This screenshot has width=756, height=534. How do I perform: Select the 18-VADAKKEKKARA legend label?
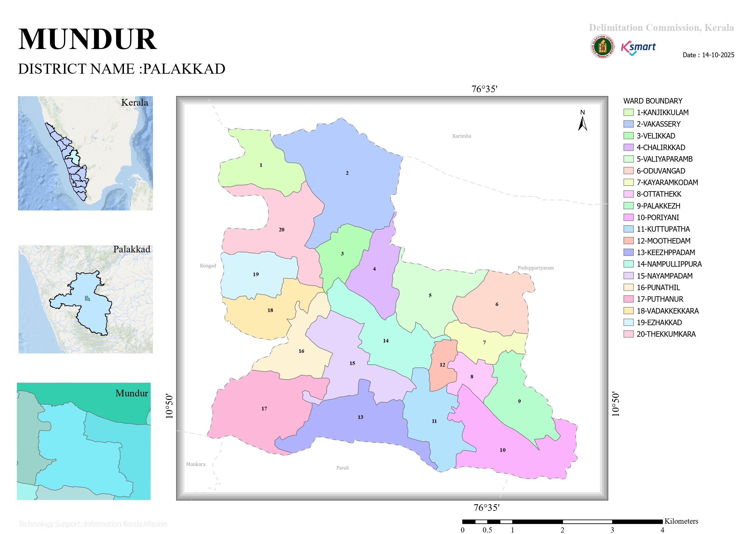667,311
